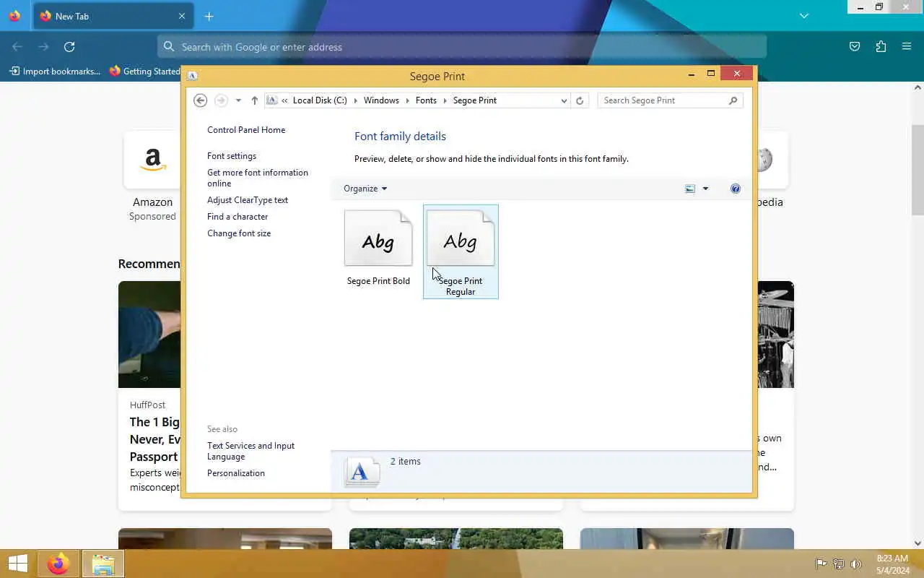Click the font icon in the address bar

tap(271, 100)
